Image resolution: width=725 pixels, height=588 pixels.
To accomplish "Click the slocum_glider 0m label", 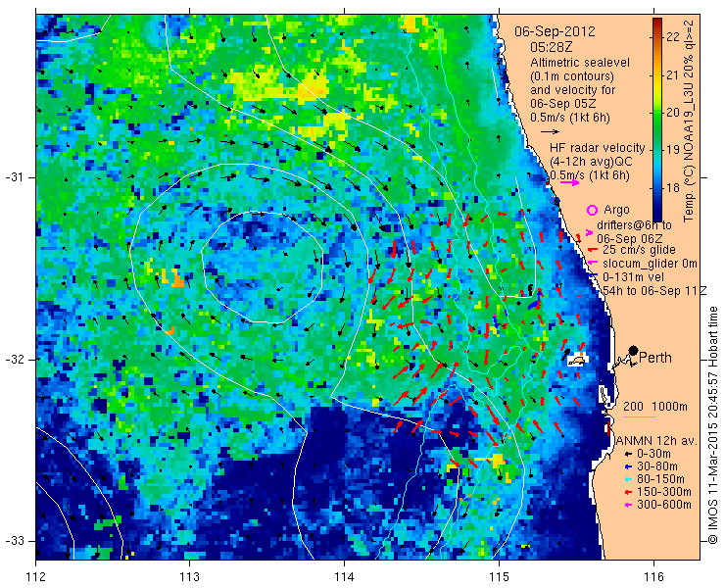I will [x=650, y=264].
